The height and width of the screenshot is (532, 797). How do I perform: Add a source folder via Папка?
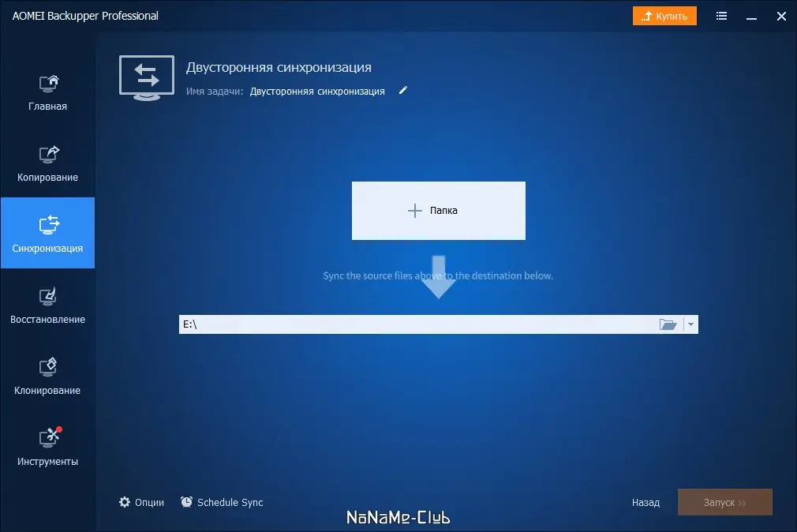pyautogui.click(x=438, y=211)
